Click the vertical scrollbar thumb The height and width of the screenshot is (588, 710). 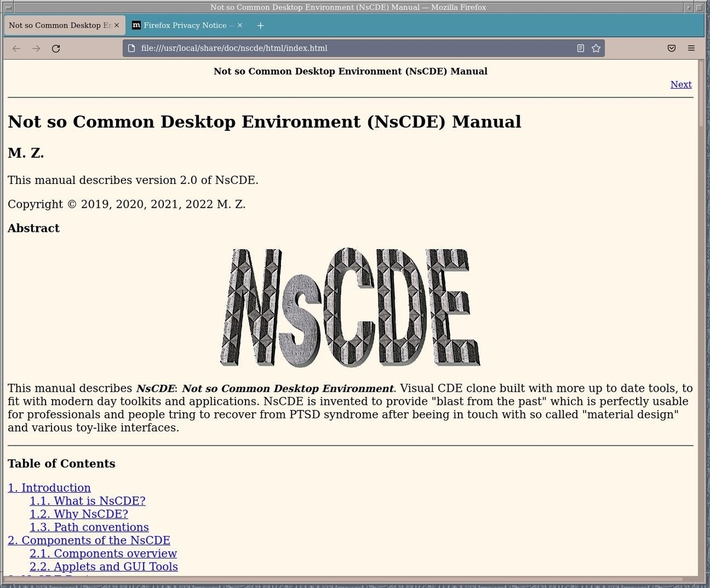[x=701, y=93]
